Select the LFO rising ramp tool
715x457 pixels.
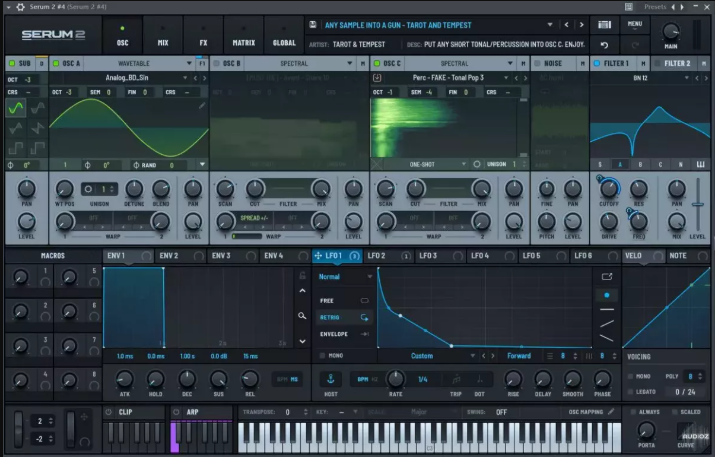point(606,324)
